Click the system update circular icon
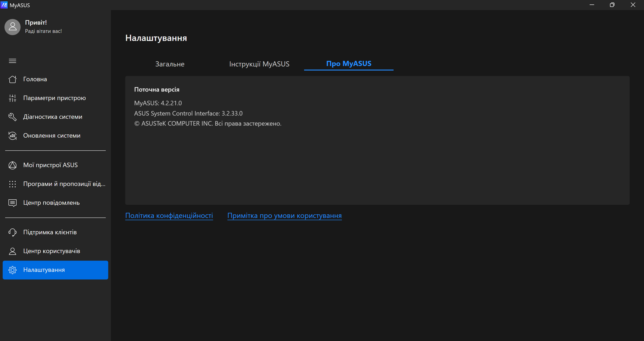644x341 pixels. [12, 136]
